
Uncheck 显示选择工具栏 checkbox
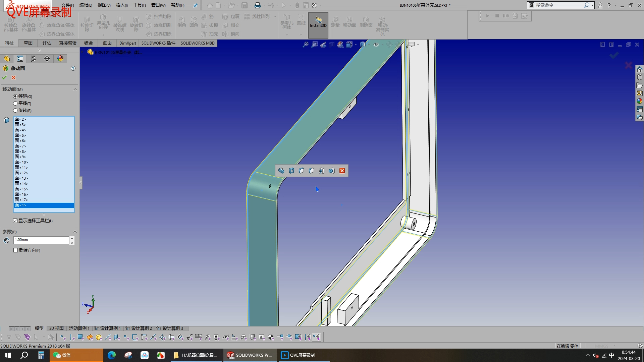coord(15,221)
